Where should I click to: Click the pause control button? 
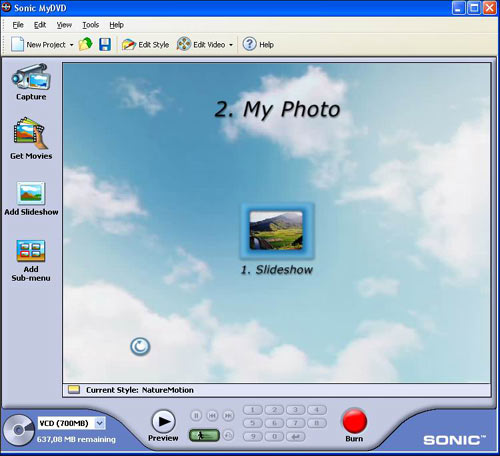pos(196,416)
